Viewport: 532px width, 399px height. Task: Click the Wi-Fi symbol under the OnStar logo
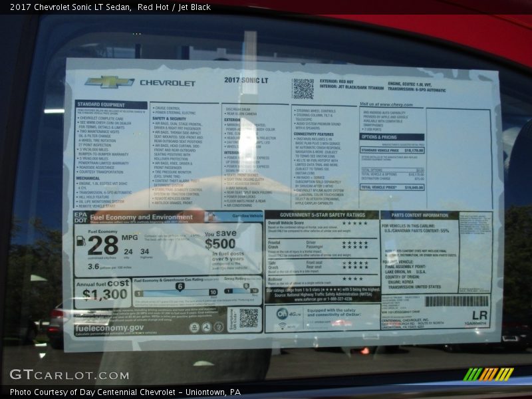pos(282,326)
